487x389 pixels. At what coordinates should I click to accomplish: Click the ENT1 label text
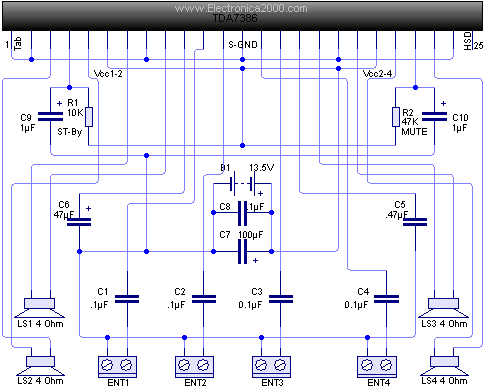pos(118,383)
